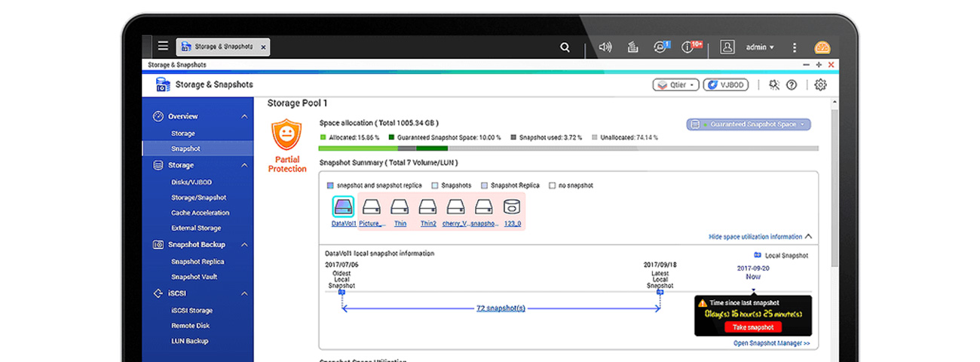
Task: Open the search magnifier icon
Action: (x=565, y=47)
